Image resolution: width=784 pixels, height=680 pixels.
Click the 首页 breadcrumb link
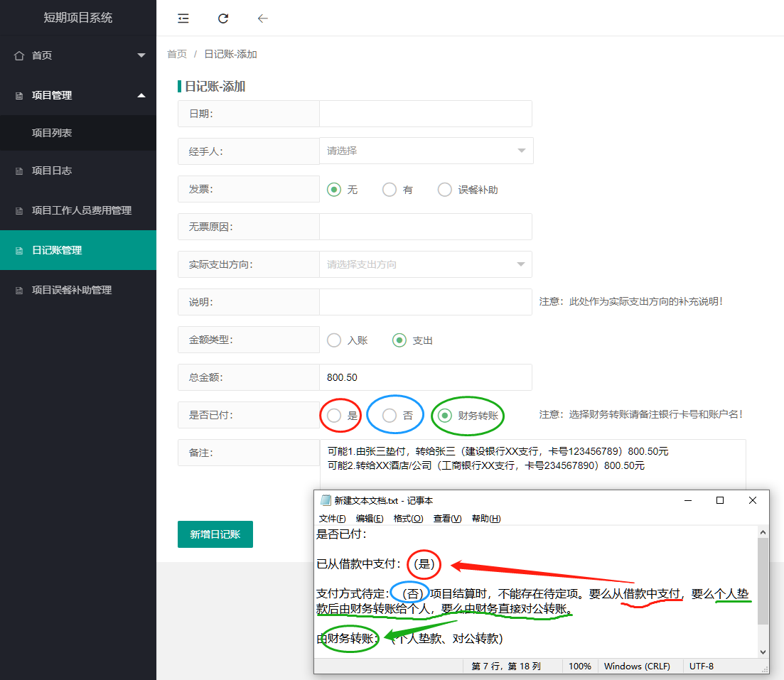pos(177,54)
